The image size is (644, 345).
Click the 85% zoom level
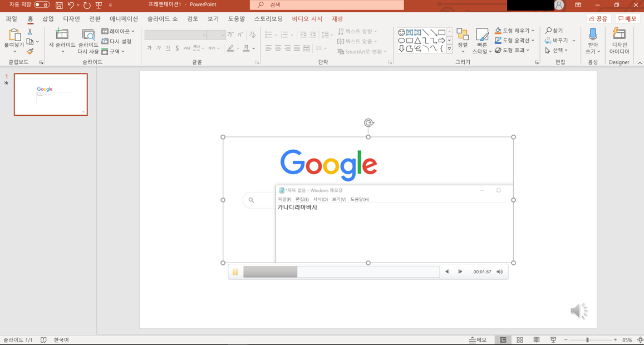[x=627, y=340]
